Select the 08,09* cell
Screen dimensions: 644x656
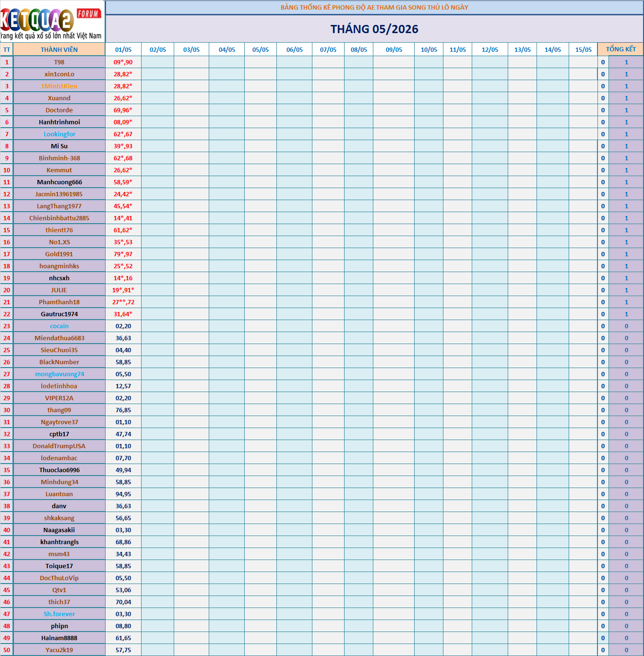(123, 122)
